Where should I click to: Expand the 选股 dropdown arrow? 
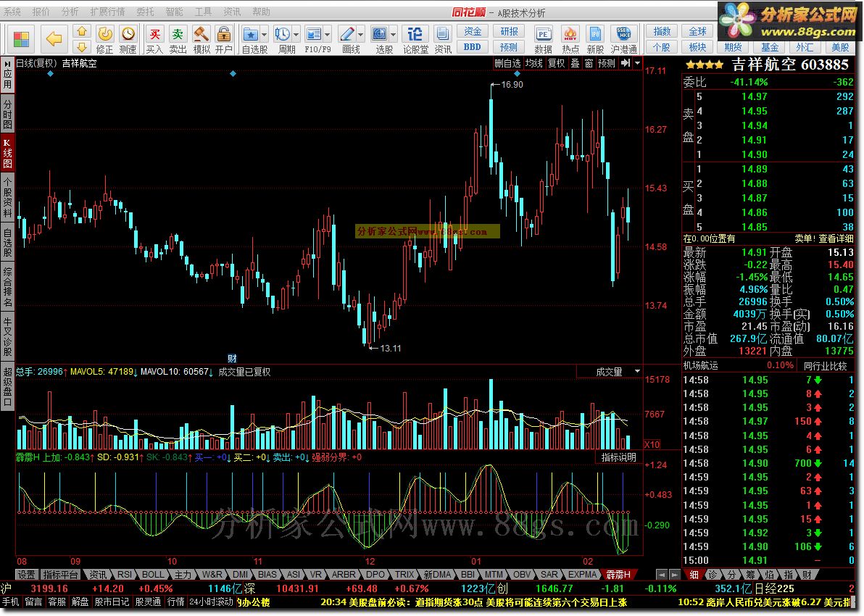click(393, 35)
